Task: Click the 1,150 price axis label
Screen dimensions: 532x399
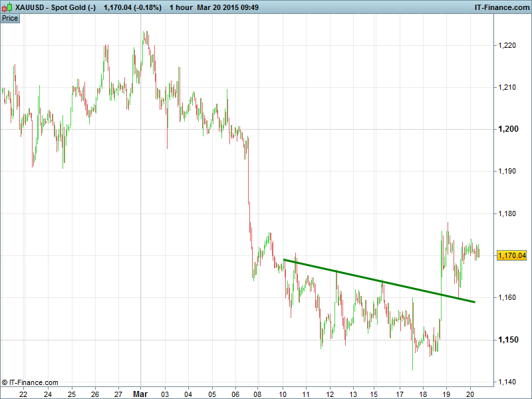Action: point(507,340)
